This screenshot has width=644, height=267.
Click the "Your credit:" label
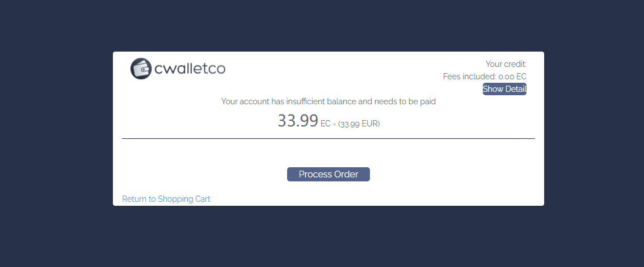pyautogui.click(x=506, y=64)
